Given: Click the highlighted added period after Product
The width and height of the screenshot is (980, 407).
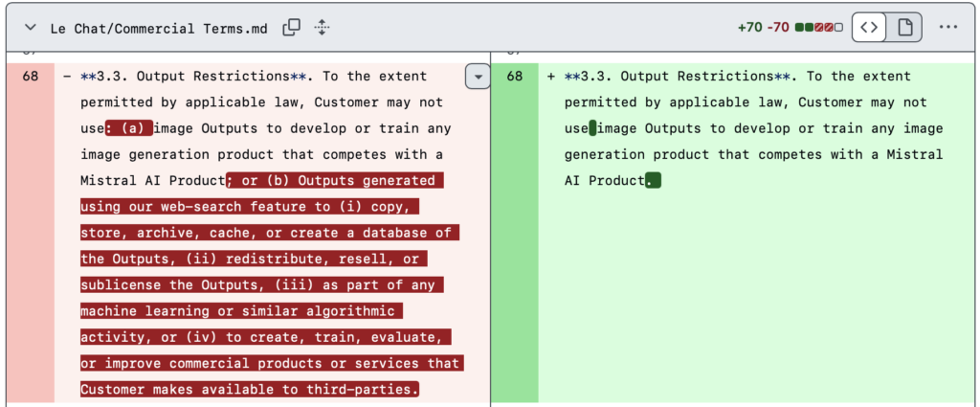Looking at the screenshot, I should click(x=653, y=180).
